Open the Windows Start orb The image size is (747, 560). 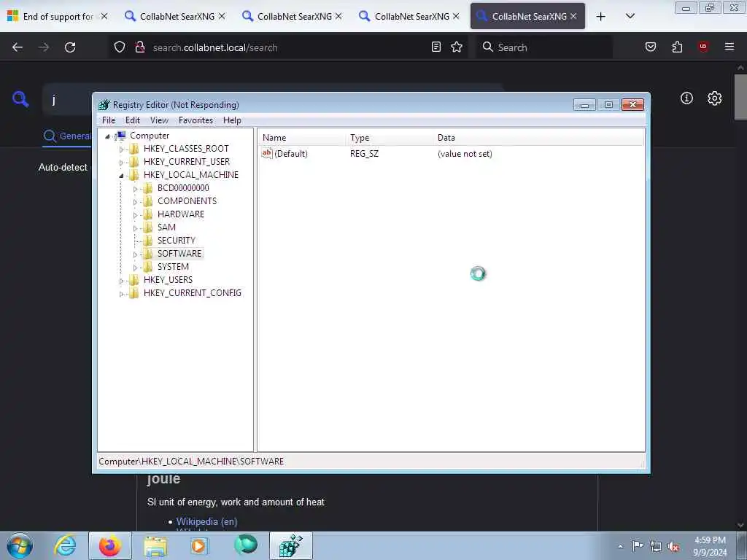[20, 545]
